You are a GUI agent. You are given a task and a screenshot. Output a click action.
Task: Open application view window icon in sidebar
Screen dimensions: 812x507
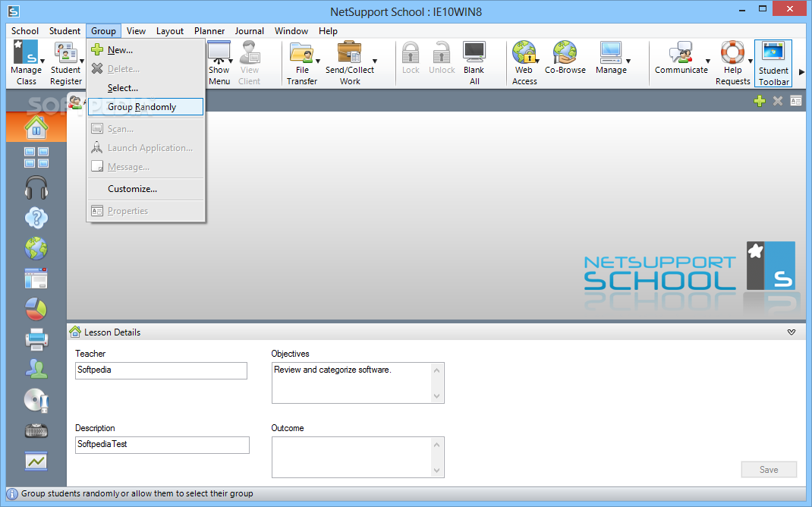coord(36,279)
